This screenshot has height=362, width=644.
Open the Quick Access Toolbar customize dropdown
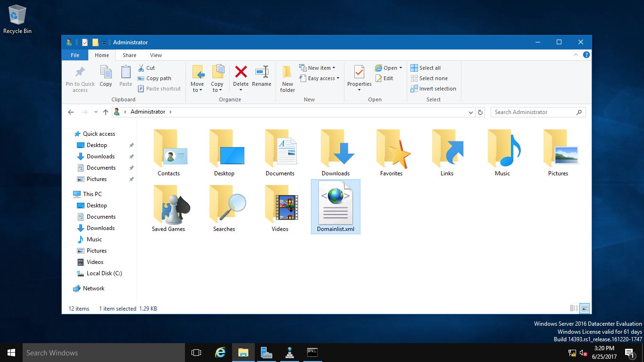(x=104, y=43)
